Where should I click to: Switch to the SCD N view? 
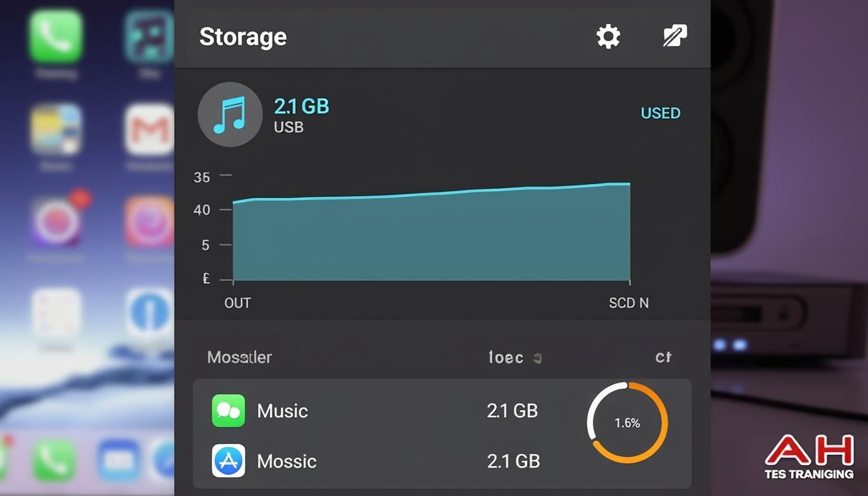coord(628,302)
